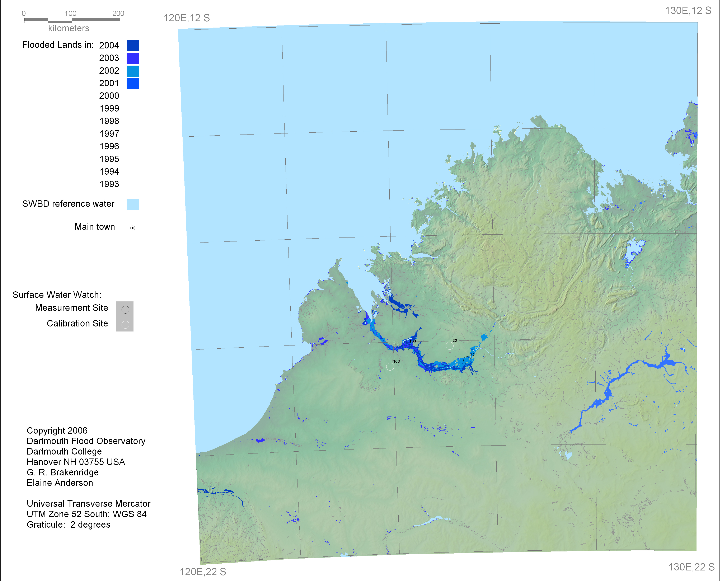Viewport: 722px width, 588px height.
Task: Click the 2003 flooded lands color swatch
Action: [x=133, y=58]
